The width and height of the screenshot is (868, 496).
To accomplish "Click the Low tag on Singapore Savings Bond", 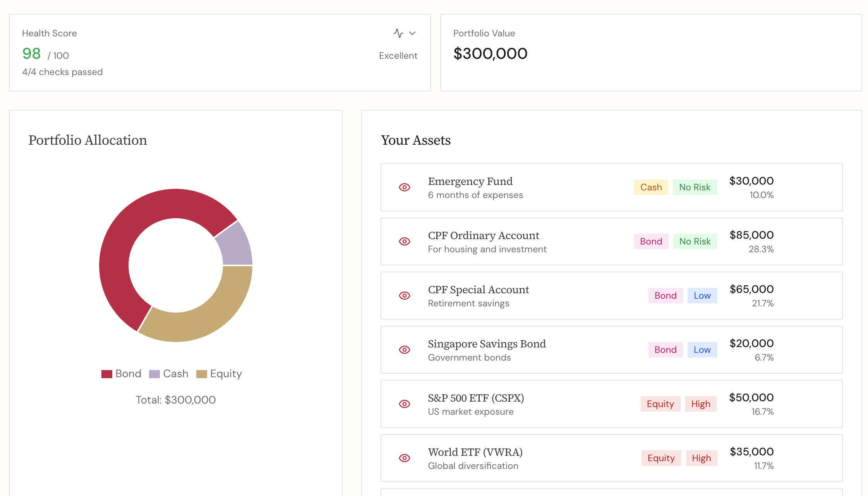I will [x=702, y=350].
